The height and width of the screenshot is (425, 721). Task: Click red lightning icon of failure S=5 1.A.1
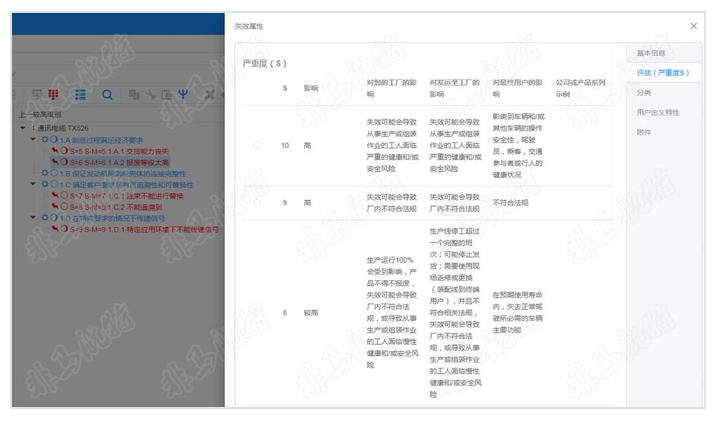(x=55, y=150)
